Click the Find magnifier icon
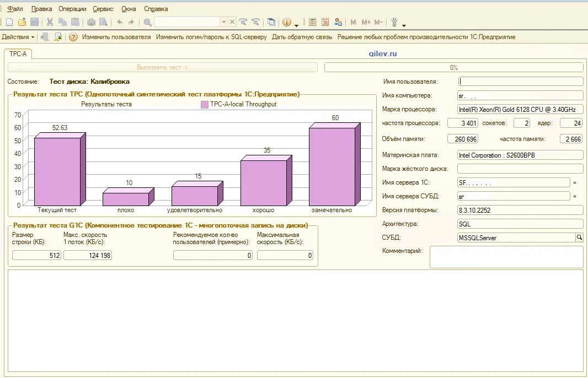This screenshot has width=588, height=378. tap(147, 23)
